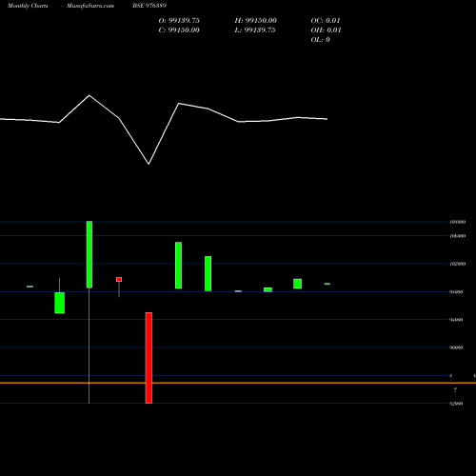
Task: Select the low value 'L: 99139.75'
Action: pos(255,30)
